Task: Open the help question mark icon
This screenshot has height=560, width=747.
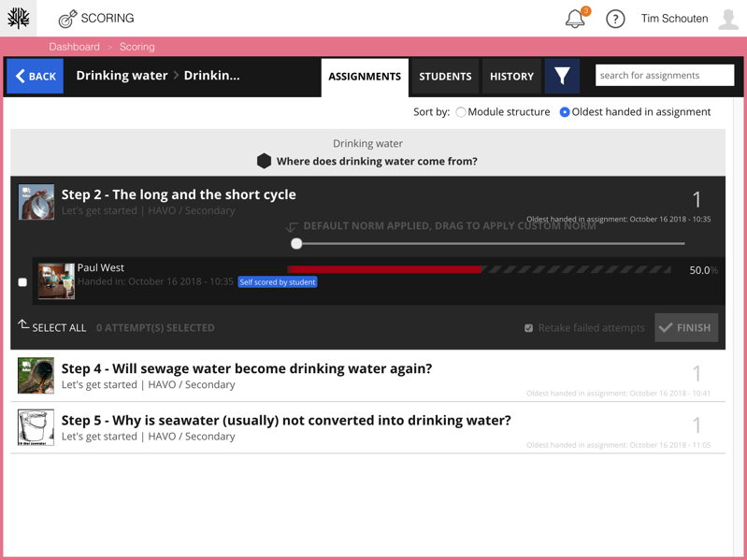Action: pyautogui.click(x=615, y=19)
